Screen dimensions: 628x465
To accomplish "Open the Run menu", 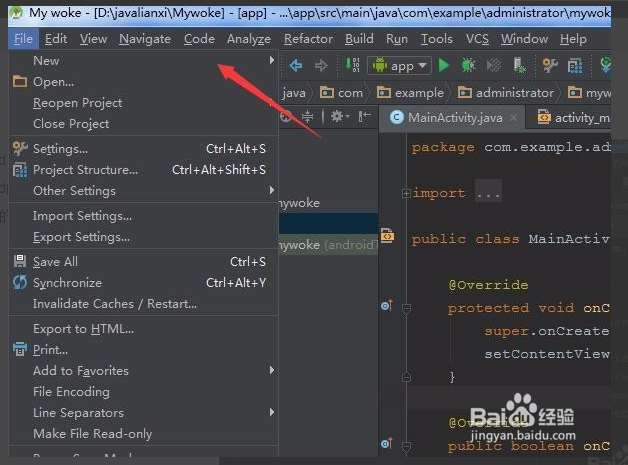I will pos(397,39).
